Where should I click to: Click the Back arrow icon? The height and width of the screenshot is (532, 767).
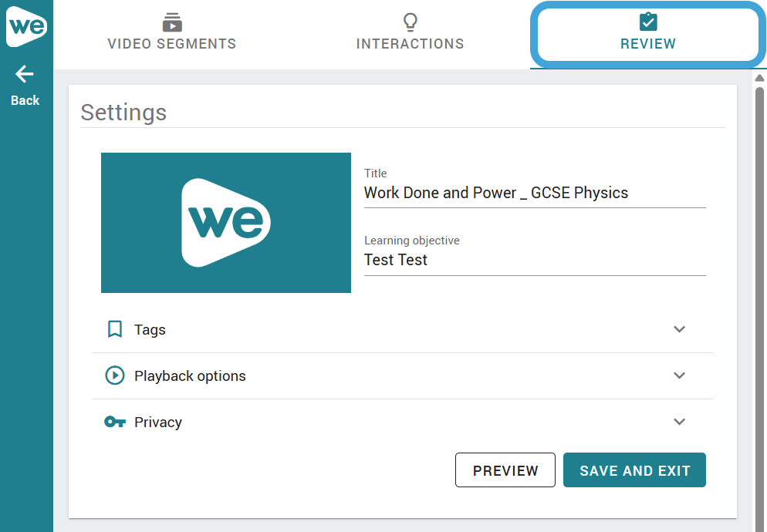[x=25, y=74]
